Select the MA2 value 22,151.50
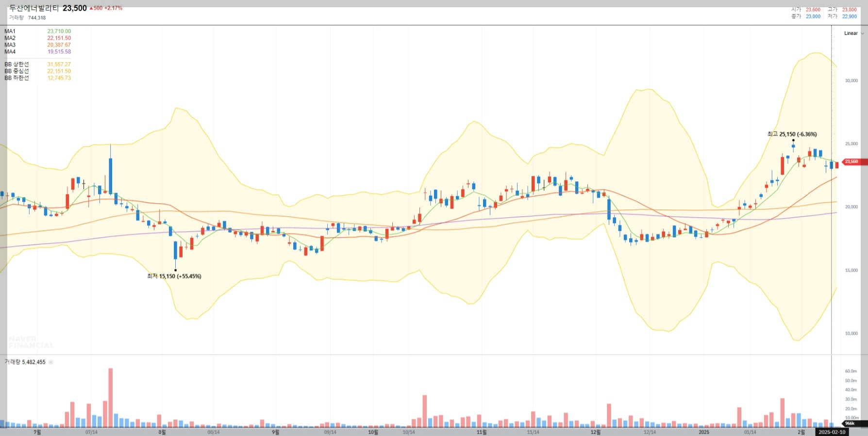 pyautogui.click(x=59, y=38)
